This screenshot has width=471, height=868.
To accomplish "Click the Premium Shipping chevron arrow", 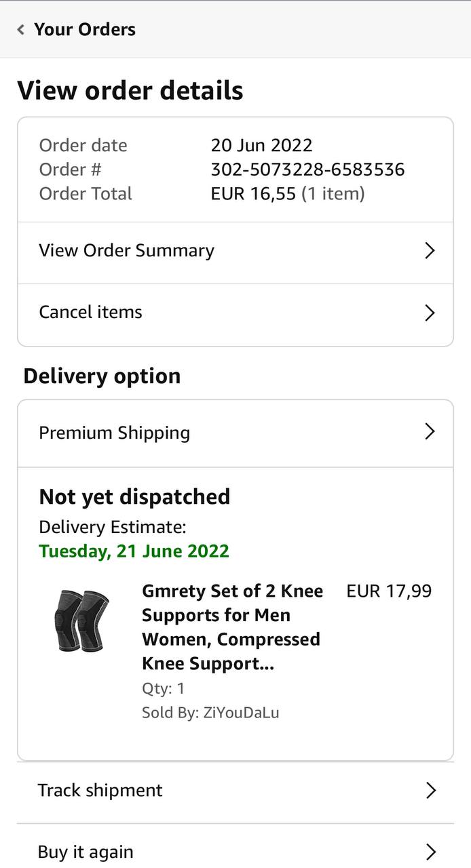I will click(429, 432).
